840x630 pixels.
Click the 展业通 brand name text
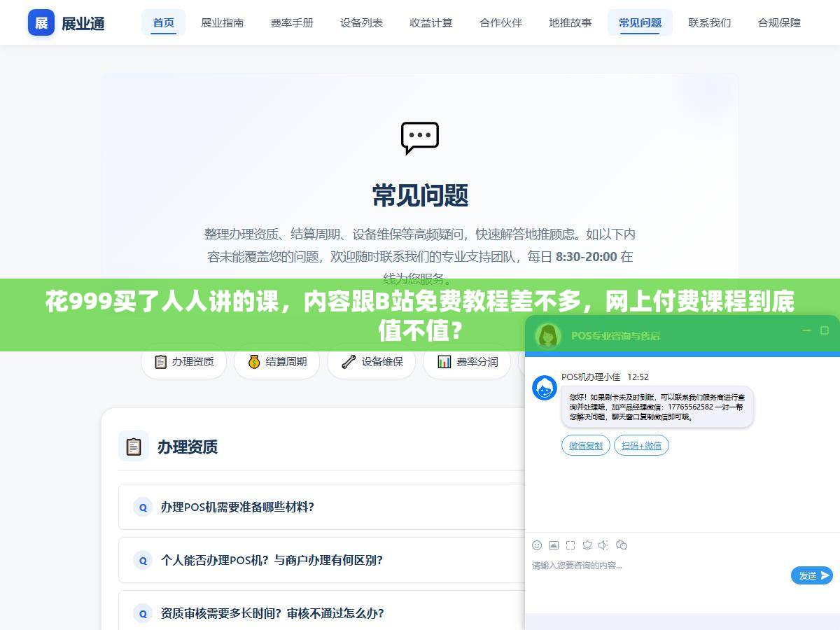[x=83, y=23]
